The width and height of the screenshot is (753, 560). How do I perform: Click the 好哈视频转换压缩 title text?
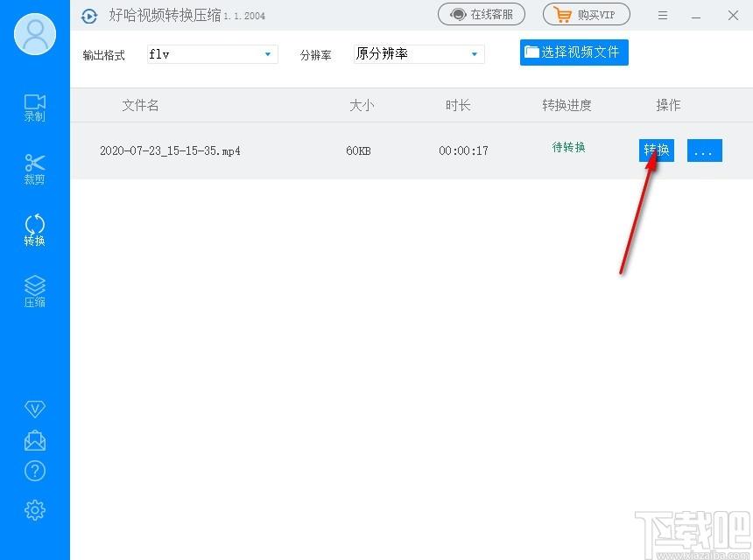pyautogui.click(x=165, y=16)
